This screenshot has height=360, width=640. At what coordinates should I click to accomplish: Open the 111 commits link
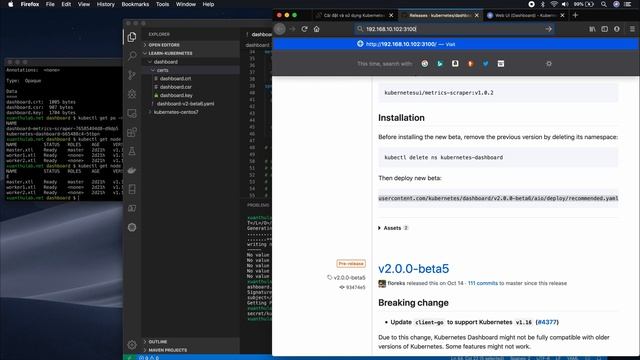[x=483, y=283]
